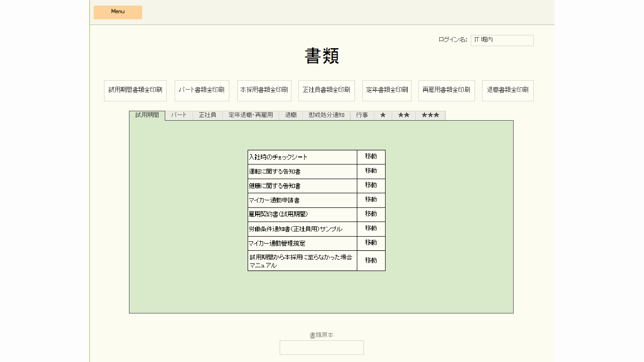The width and height of the screenshot is (644, 362).
Task: Click the マイカー通勤管理規定 row text
Action: 277,243
